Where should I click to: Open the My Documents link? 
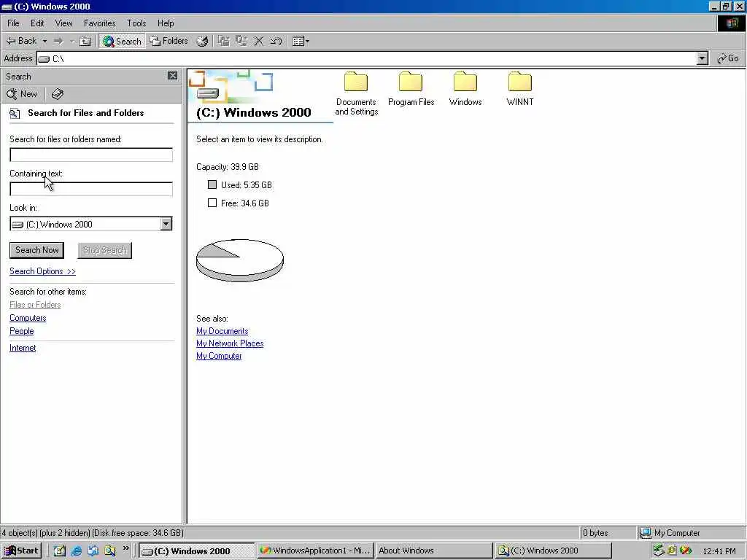pyautogui.click(x=222, y=331)
